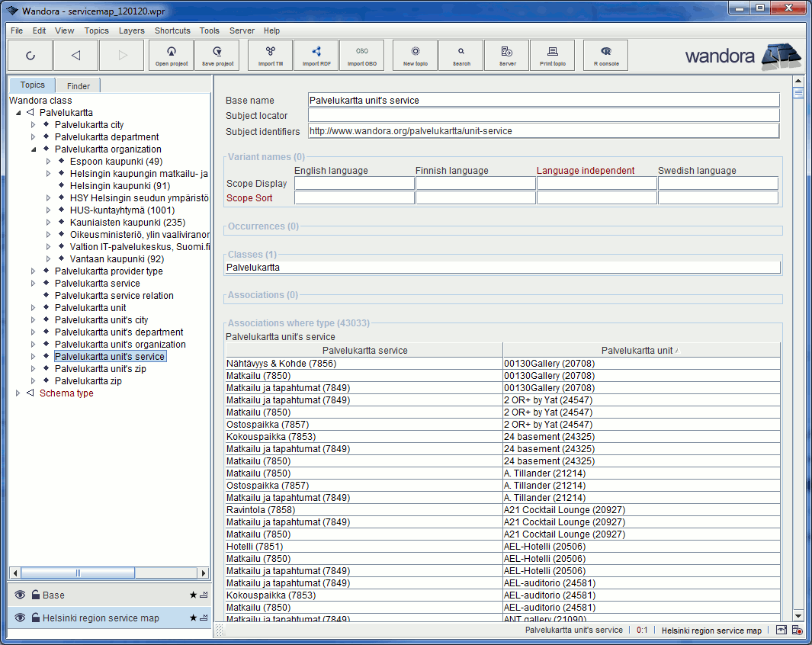
Task: Click the Server toolbar button
Action: click(506, 55)
